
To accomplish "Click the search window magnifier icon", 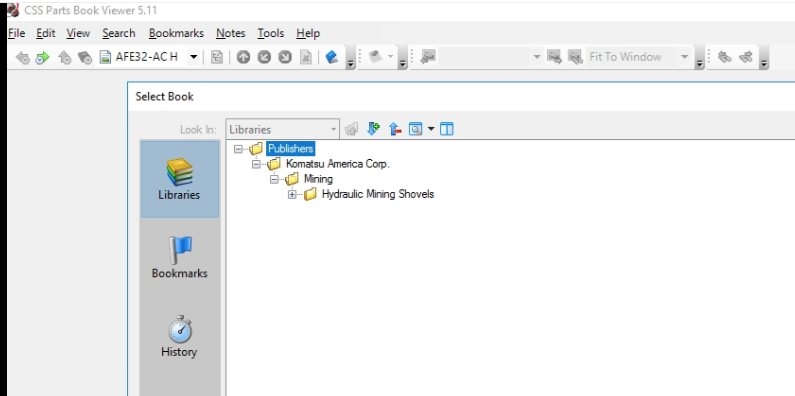I will (415, 129).
